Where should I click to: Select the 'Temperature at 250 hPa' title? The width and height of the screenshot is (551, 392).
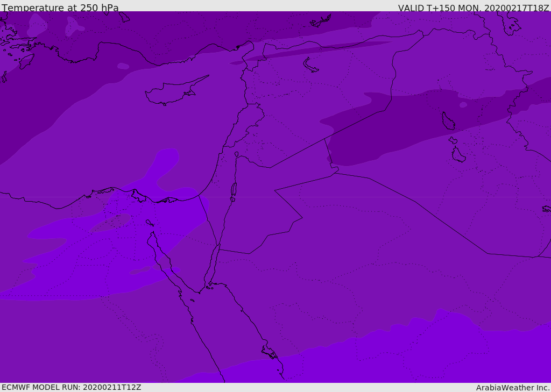point(60,8)
